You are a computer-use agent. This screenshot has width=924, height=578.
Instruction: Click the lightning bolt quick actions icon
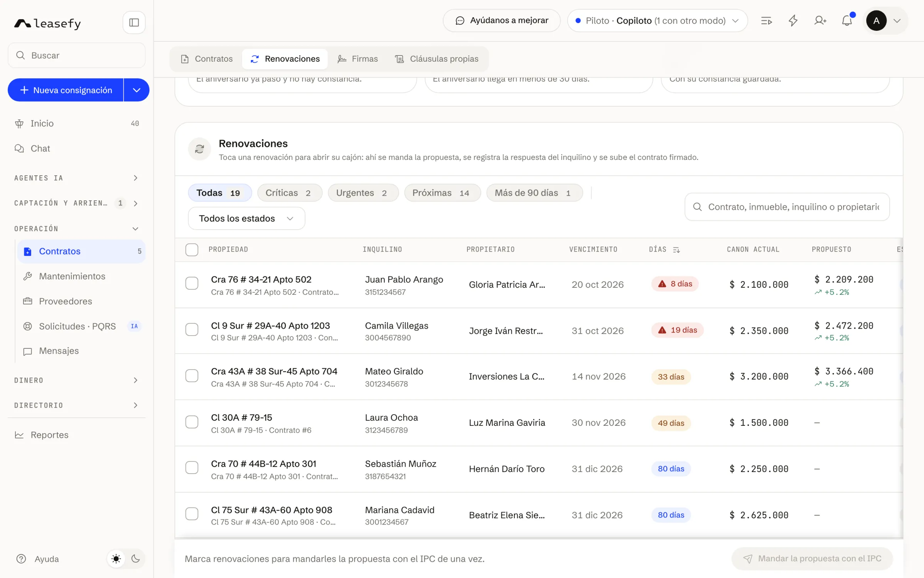click(793, 20)
